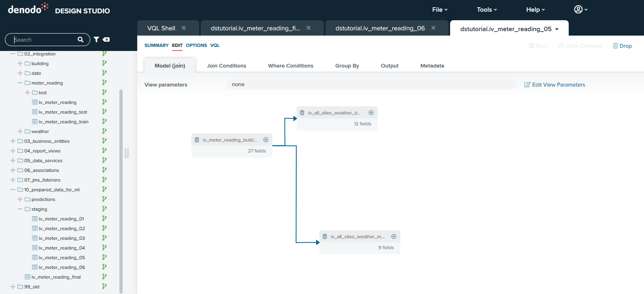Viewport: 644px width, 294px height.
Task: Click the EDIT view tab
Action: click(x=177, y=45)
